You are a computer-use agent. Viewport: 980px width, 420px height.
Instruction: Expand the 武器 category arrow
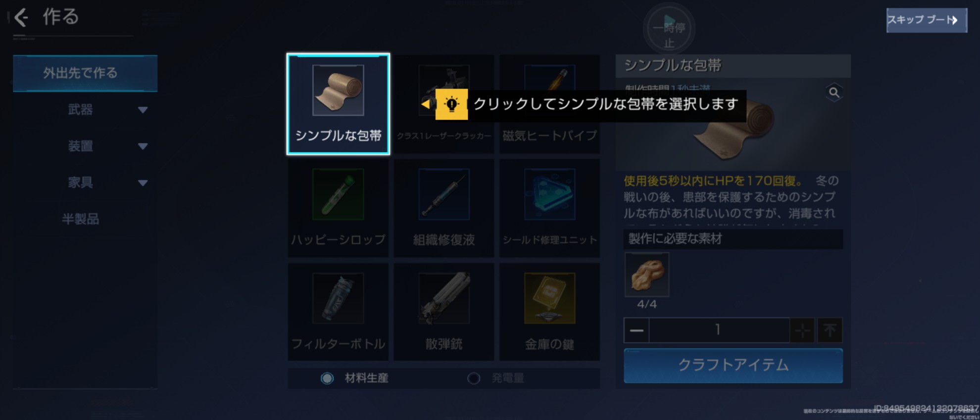[143, 110]
